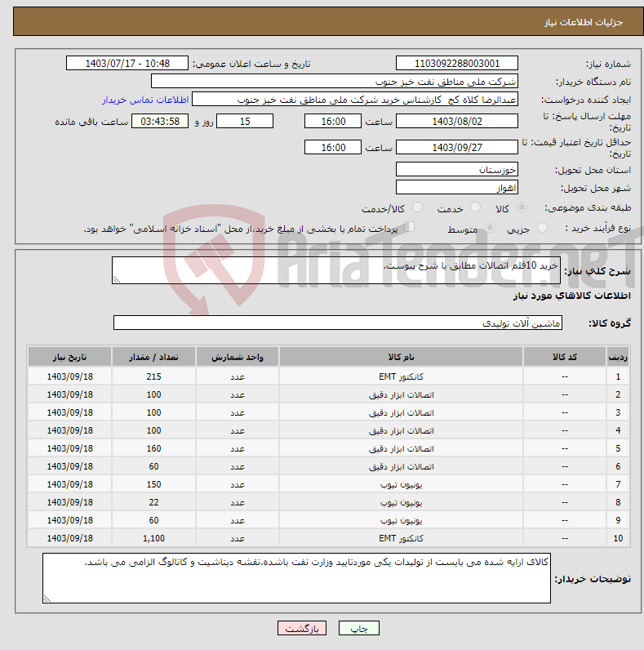Select the جزیی purchase type radio

click(x=542, y=228)
